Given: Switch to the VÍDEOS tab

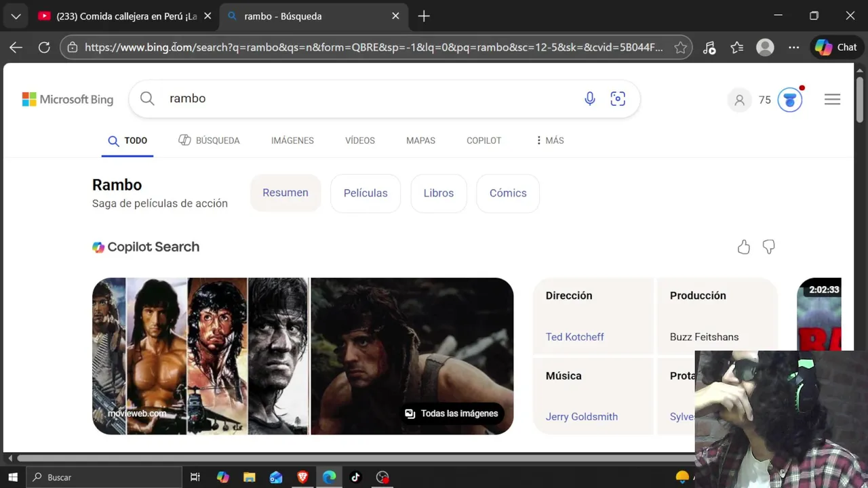Looking at the screenshot, I should point(359,140).
